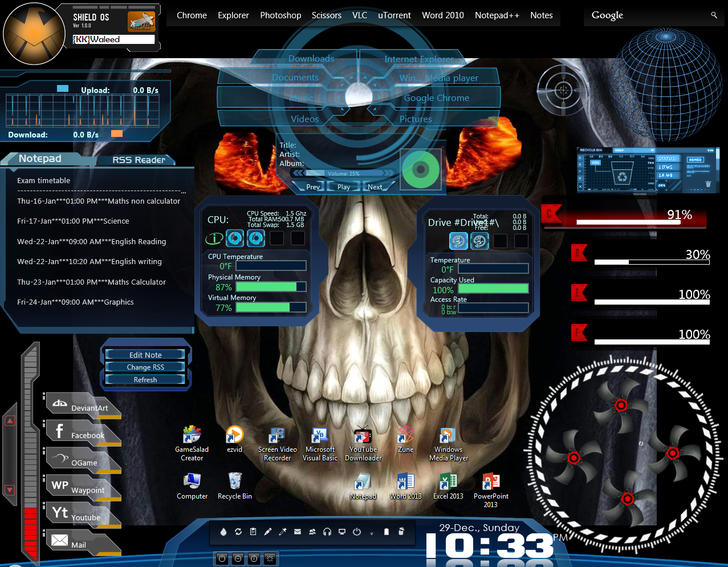
Task: Click the magnifier icon in the Google search bar
Action: (714, 15)
